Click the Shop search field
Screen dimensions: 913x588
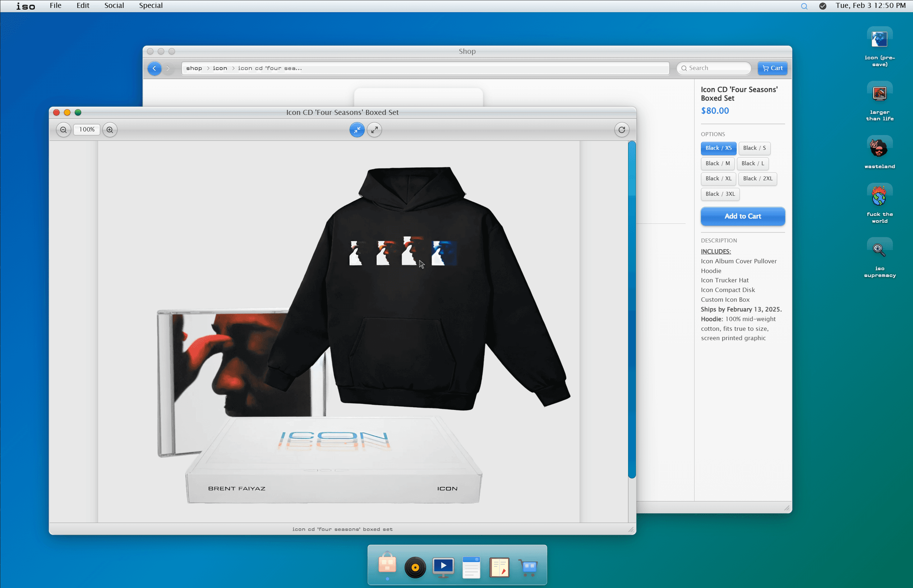click(714, 68)
